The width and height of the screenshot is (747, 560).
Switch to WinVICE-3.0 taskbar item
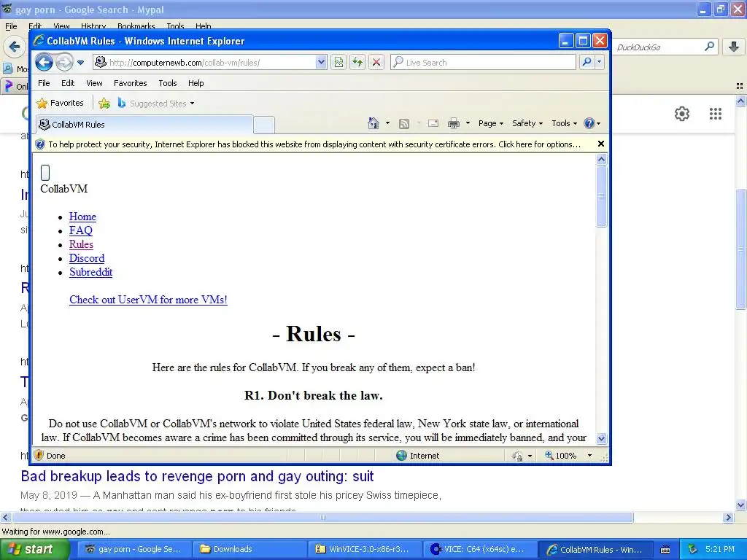tap(366, 549)
